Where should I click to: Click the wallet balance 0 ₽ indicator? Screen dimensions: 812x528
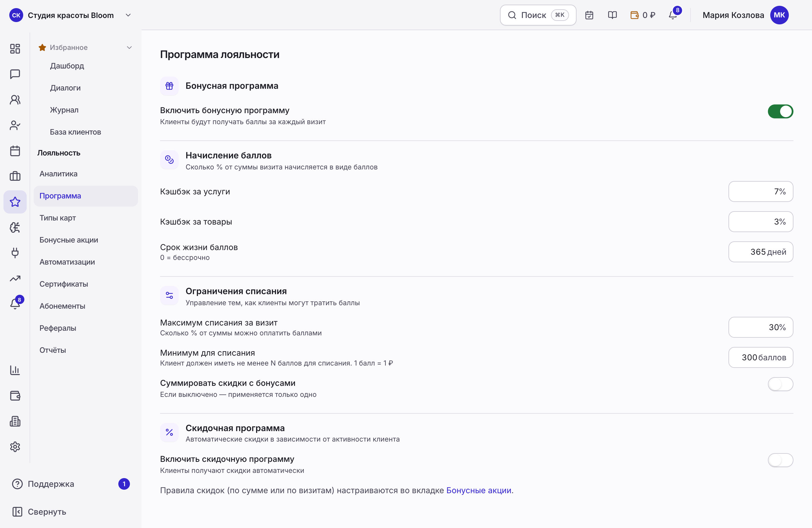(643, 15)
